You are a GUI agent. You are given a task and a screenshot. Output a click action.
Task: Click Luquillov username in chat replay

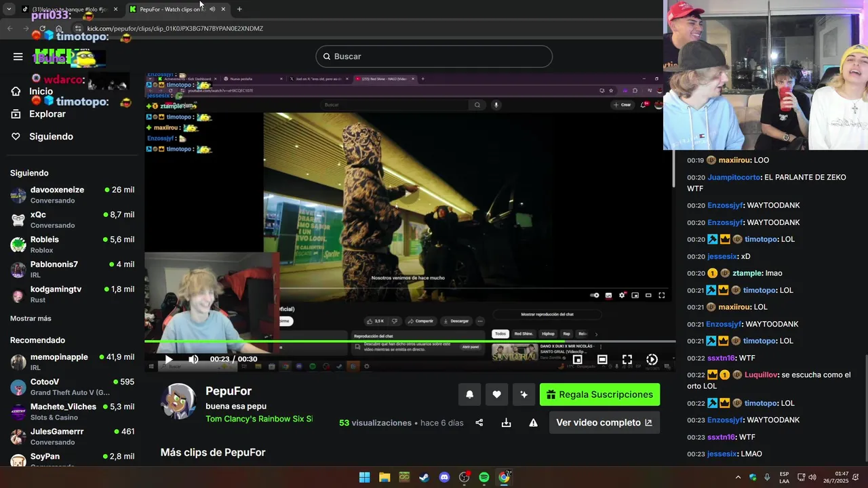[761, 375]
